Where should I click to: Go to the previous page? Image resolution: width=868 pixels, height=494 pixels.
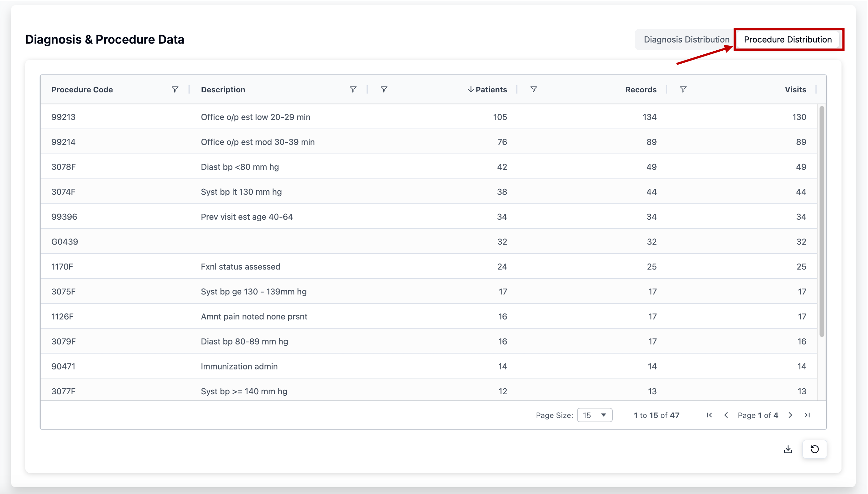click(x=726, y=415)
